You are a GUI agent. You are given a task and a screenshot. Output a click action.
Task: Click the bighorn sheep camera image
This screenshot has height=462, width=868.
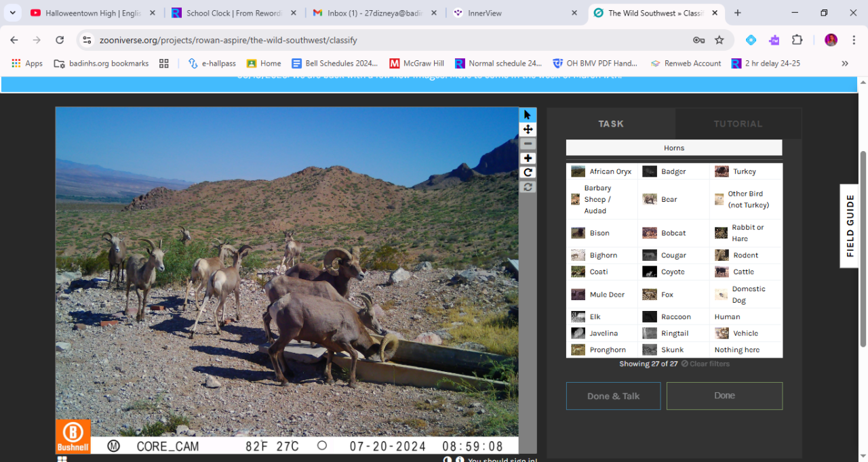click(x=287, y=280)
